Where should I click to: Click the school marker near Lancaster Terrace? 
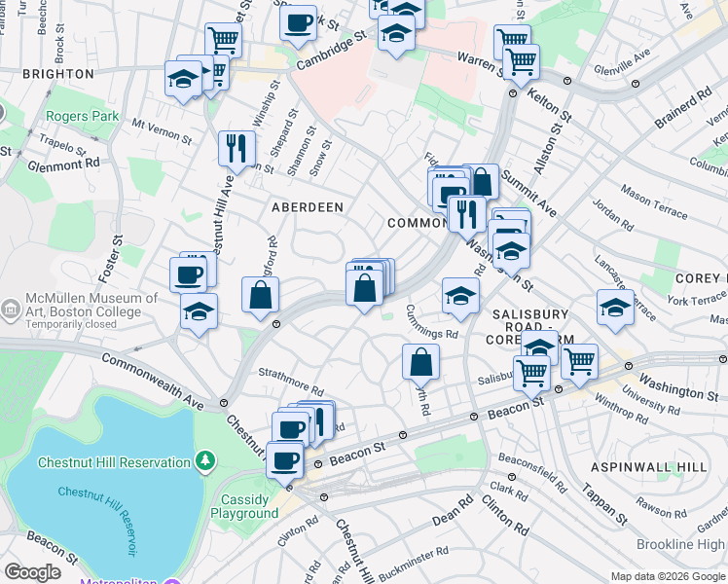tap(615, 309)
